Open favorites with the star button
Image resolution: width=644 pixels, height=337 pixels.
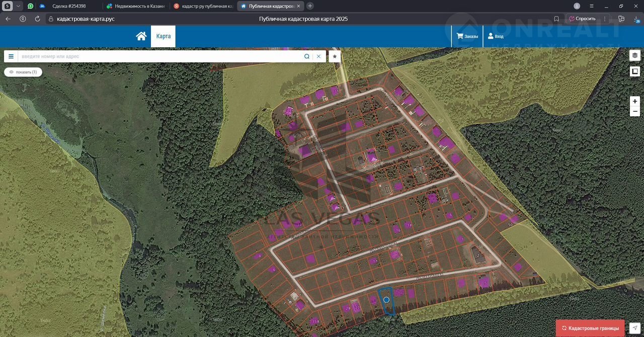pos(335,56)
